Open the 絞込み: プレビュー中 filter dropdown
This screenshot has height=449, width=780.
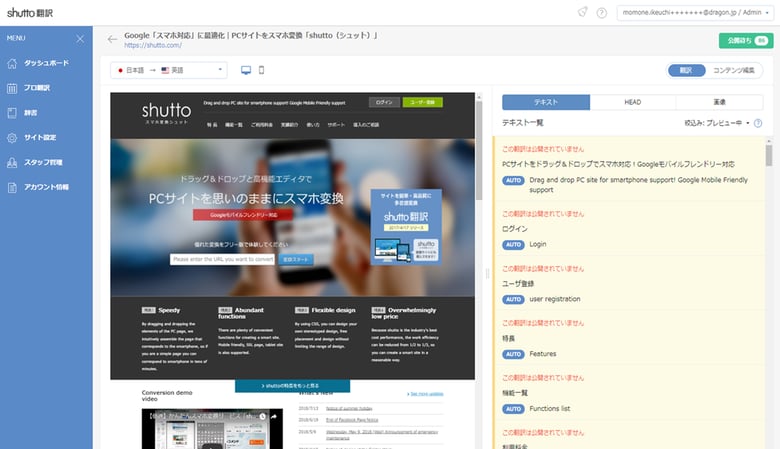pos(717,123)
